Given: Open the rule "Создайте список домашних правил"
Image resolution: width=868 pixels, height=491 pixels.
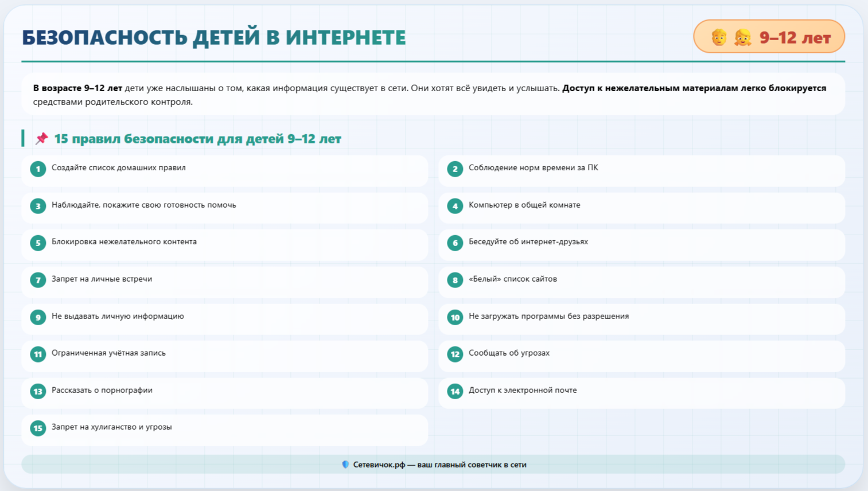Looking at the screenshot, I should click(x=225, y=171).
